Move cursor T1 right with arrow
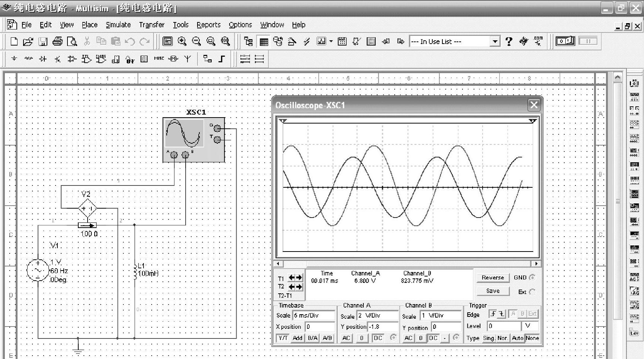 click(299, 278)
